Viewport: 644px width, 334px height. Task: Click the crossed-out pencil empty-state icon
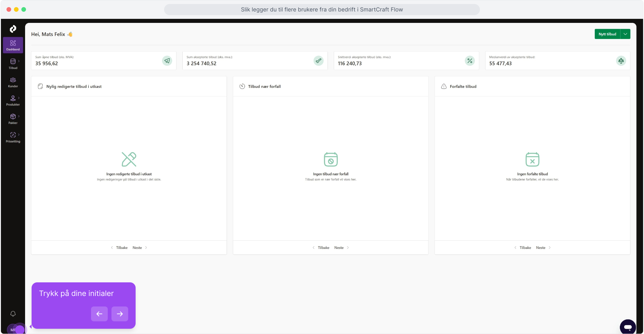(x=129, y=159)
